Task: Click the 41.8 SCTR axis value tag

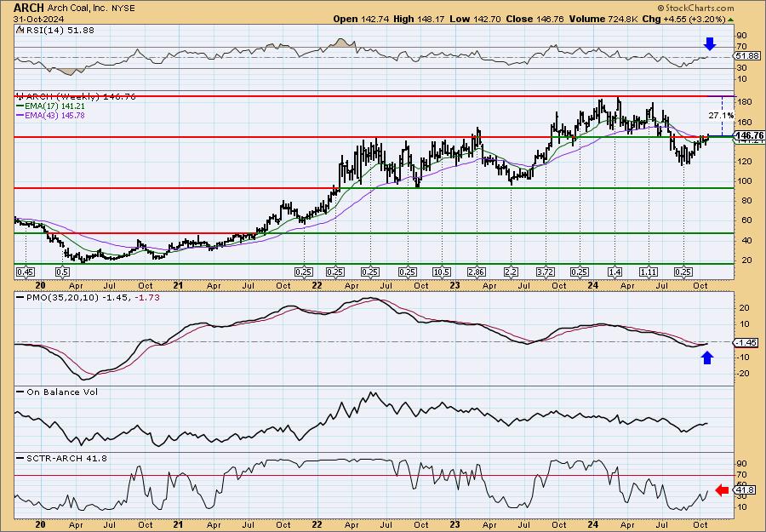Action: (x=743, y=490)
